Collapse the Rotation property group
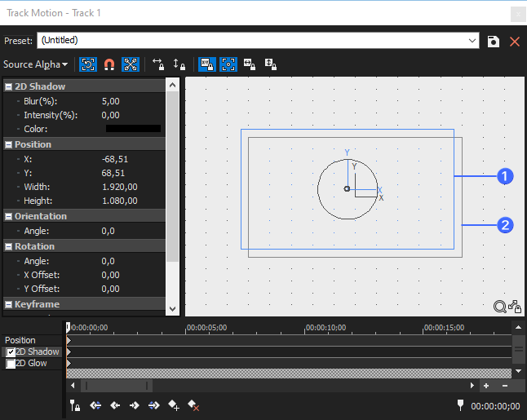This screenshot has width=527, height=420. (x=8, y=246)
